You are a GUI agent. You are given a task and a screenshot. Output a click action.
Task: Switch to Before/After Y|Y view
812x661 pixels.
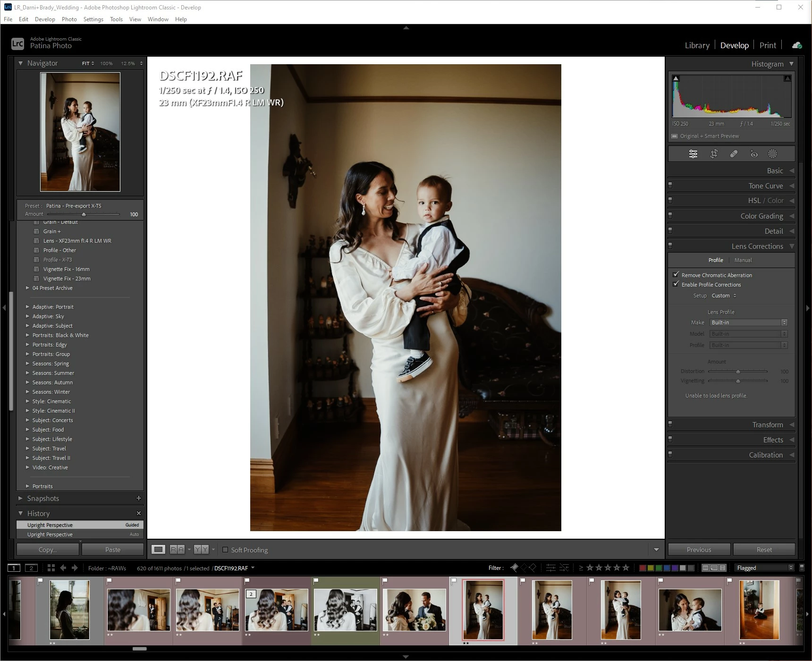tap(201, 550)
